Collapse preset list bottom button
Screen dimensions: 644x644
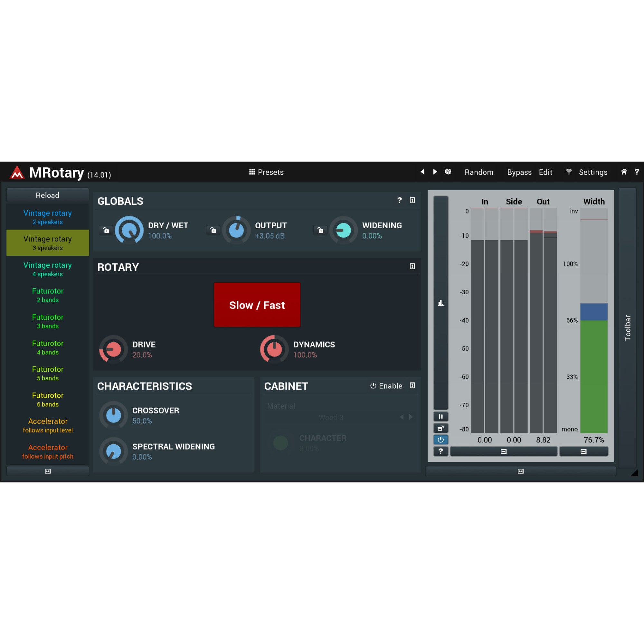click(x=48, y=471)
